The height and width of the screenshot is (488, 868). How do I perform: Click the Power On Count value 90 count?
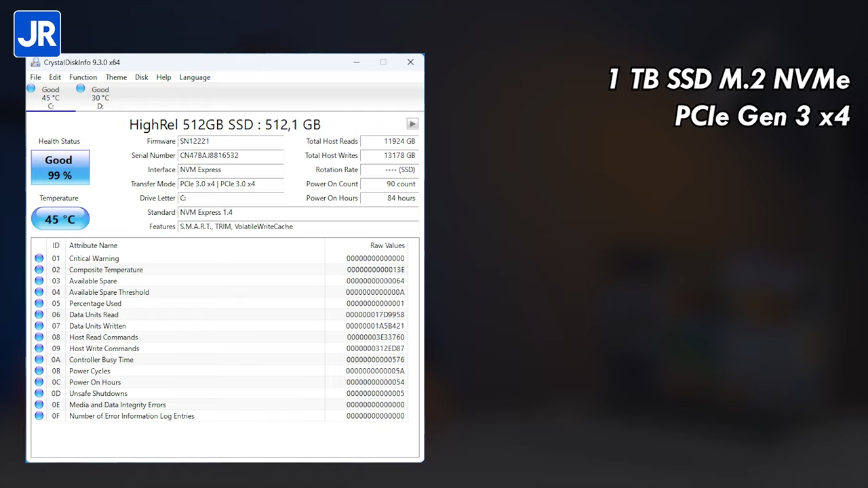[x=389, y=184]
